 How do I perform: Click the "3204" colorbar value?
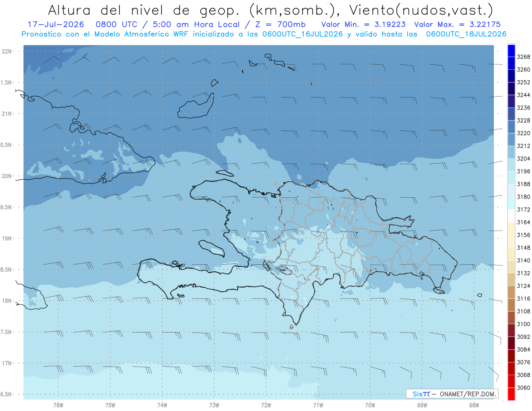tap(524, 159)
